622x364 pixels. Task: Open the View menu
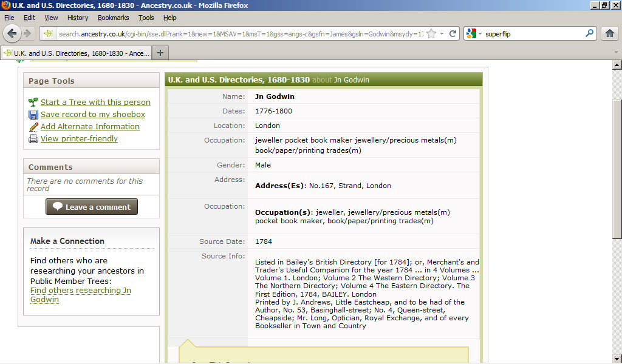[x=51, y=18]
